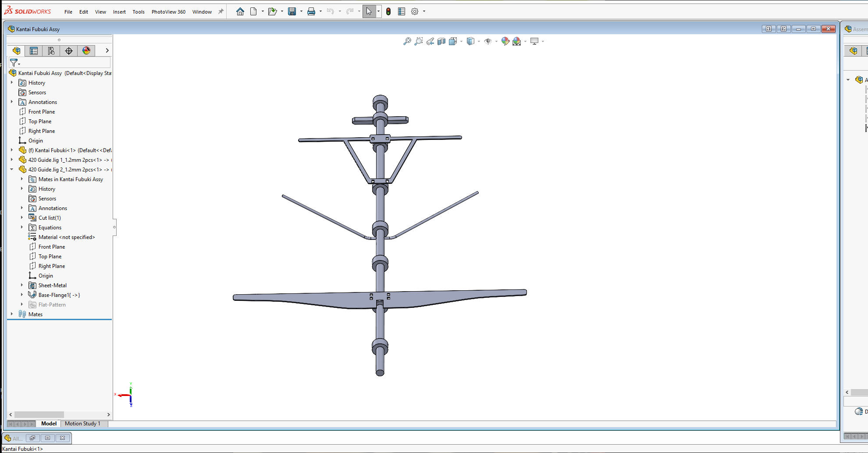The width and height of the screenshot is (868, 453).
Task: Expand the top-level Mates folder
Action: [12, 314]
